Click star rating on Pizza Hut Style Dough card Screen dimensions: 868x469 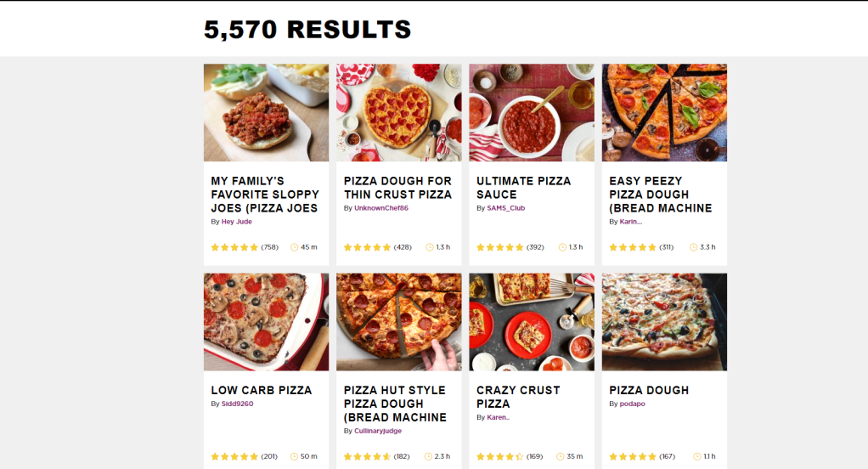pyautogui.click(x=368, y=456)
